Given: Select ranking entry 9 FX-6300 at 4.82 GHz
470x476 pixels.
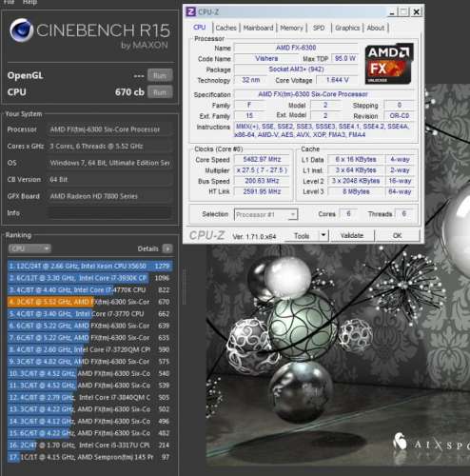Looking at the screenshot, I should pos(90,362).
